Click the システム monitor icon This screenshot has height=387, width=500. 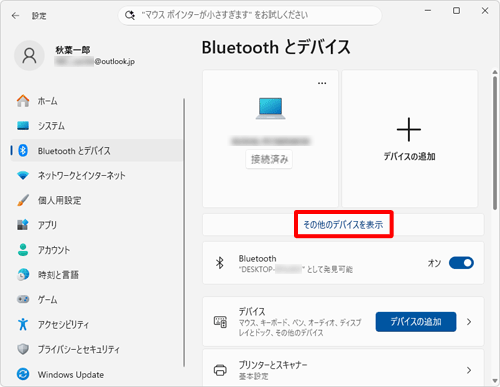(23, 126)
